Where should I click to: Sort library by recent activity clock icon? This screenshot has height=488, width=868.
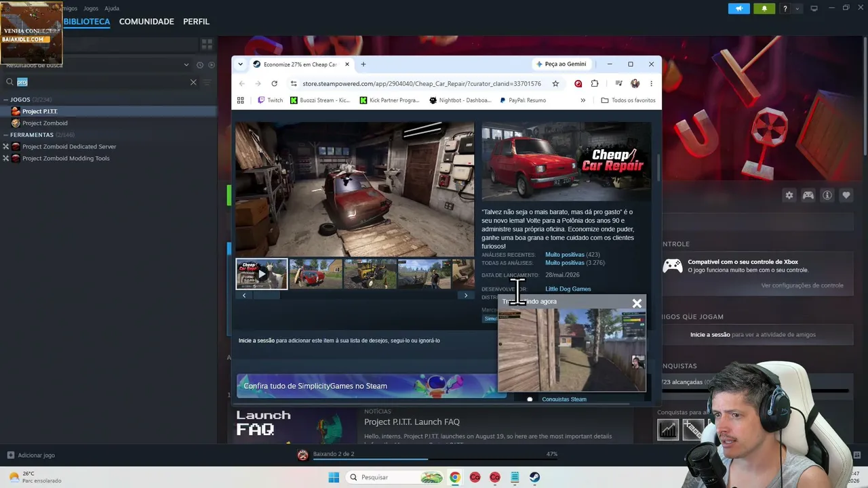pos(200,65)
